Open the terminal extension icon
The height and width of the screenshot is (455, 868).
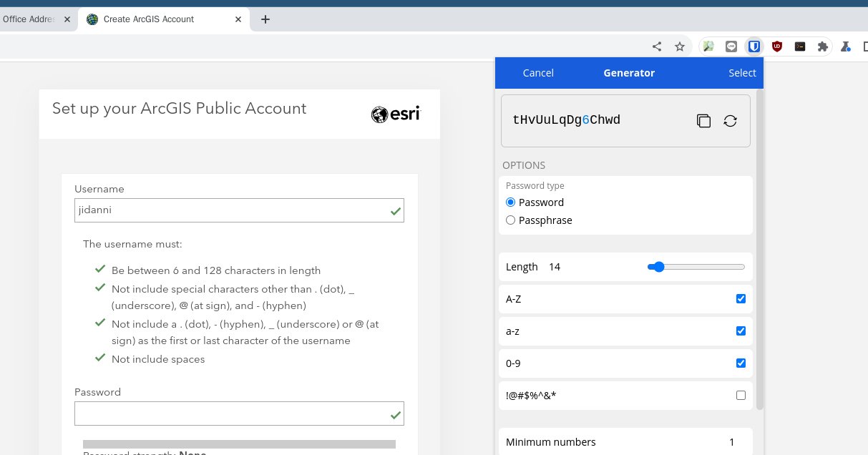(x=799, y=47)
